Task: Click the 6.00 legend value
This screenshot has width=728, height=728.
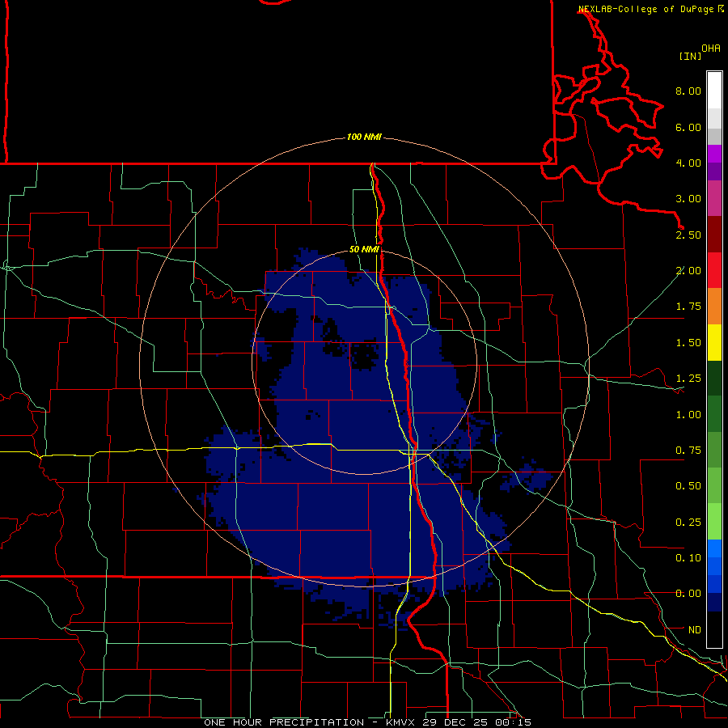Action: (x=688, y=127)
